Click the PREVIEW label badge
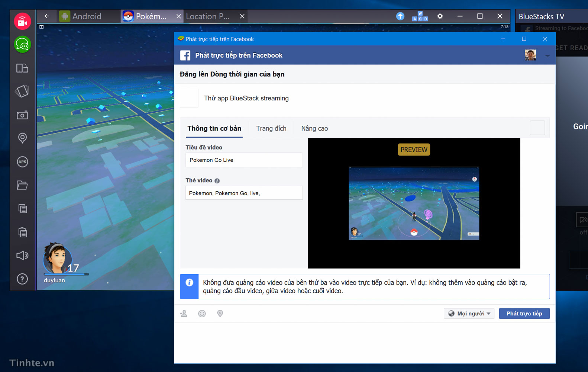The width and height of the screenshot is (588, 372). pos(414,150)
